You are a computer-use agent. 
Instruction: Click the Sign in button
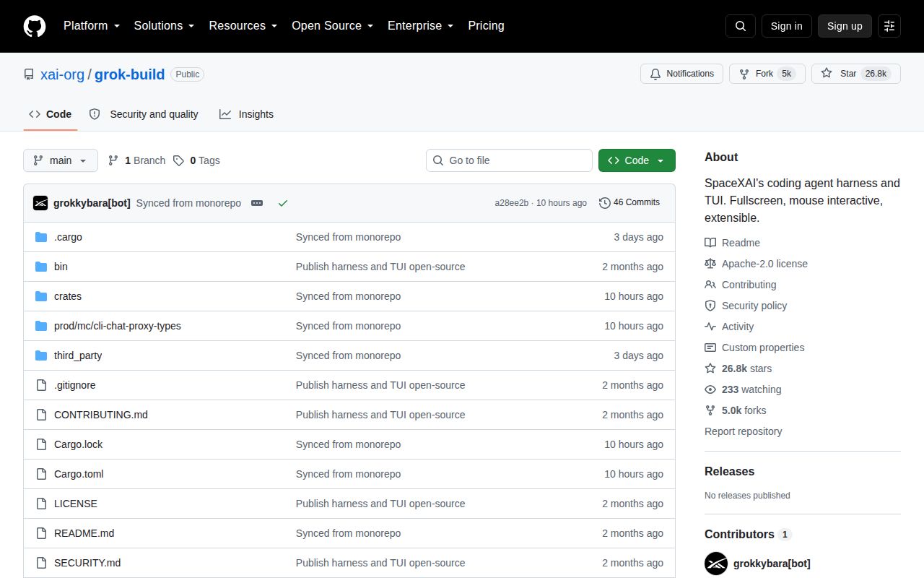[786, 26]
